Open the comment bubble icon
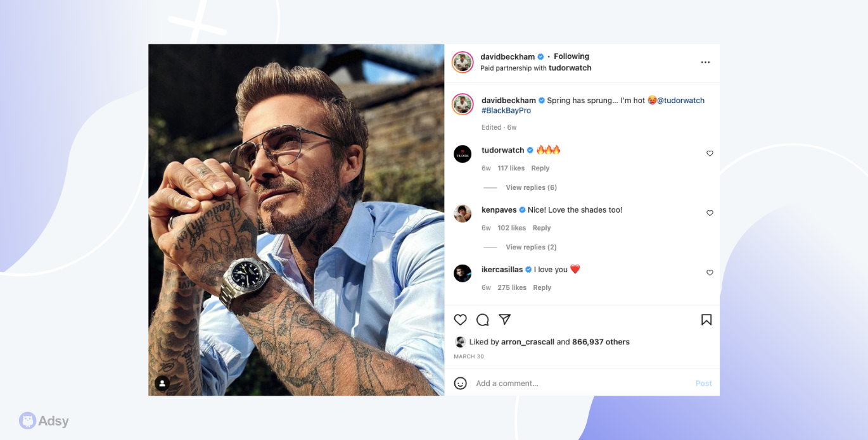Image resolution: width=868 pixels, height=440 pixels. coord(483,320)
